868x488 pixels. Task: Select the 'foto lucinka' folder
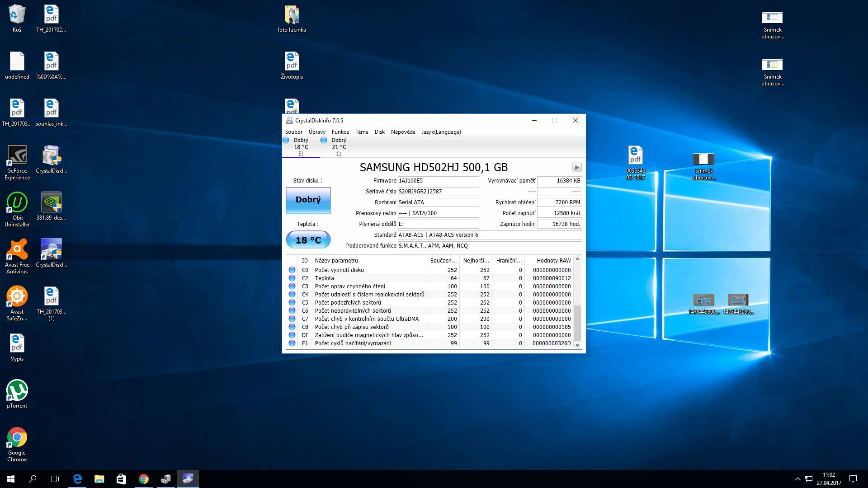tap(292, 18)
